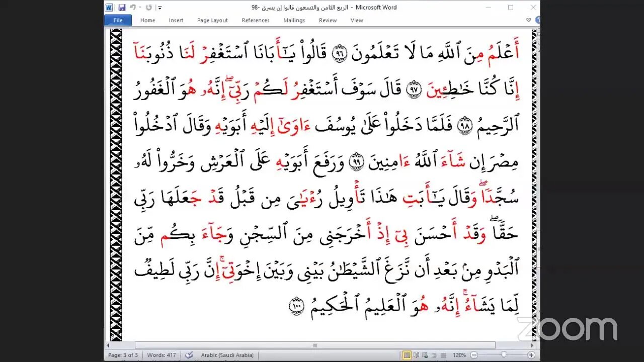Select Print Layout view button
The height and width of the screenshot is (362, 644).
click(x=407, y=355)
